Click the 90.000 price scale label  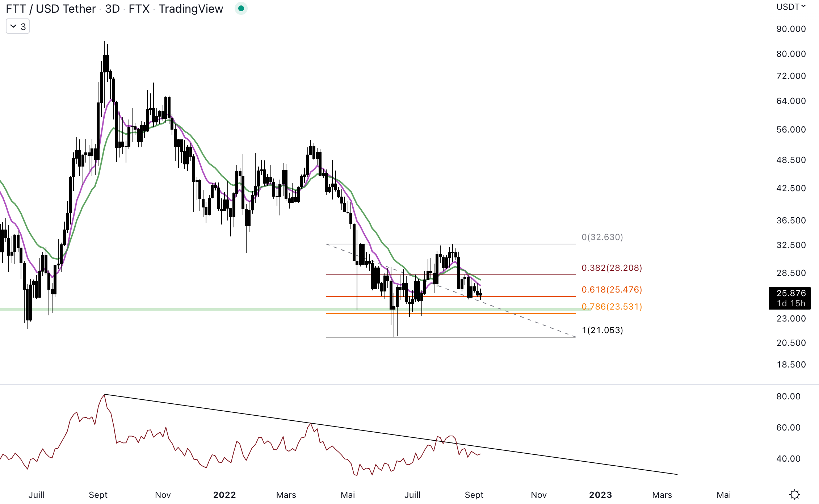(x=791, y=29)
